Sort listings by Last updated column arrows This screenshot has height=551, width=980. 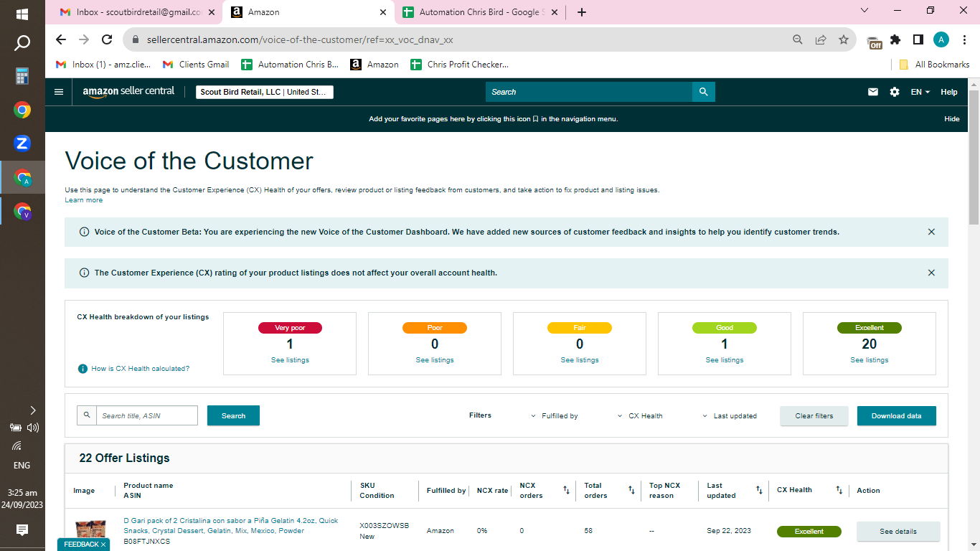click(759, 491)
